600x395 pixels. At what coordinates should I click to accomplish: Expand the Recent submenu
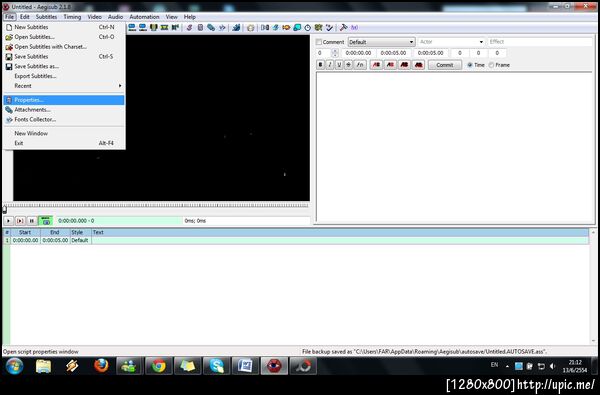pyautogui.click(x=64, y=86)
